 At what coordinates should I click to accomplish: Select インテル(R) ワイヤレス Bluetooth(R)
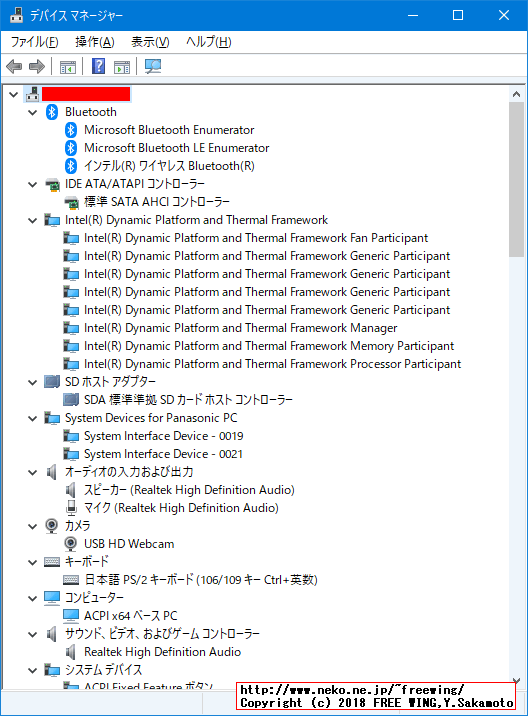tap(169, 166)
